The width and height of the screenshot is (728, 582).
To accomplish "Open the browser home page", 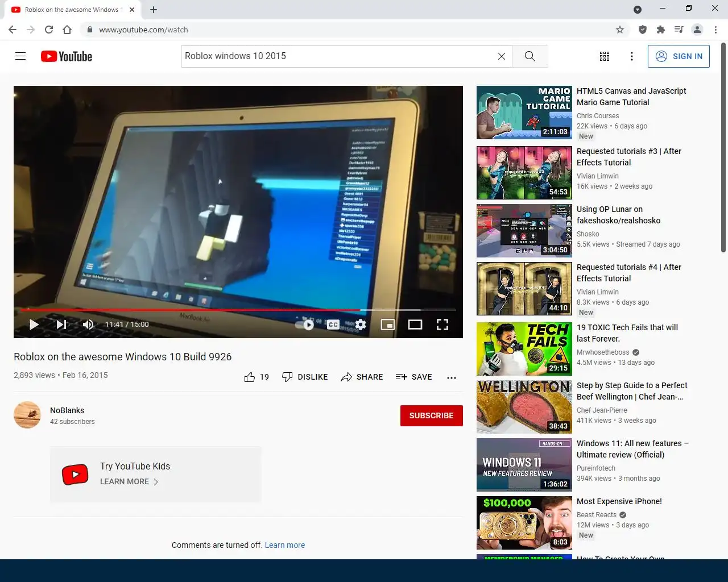I will pos(67,30).
